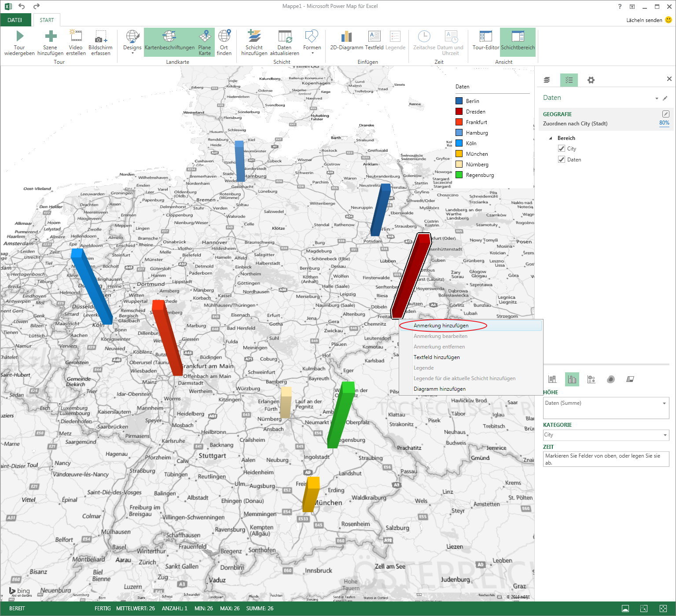The height and width of the screenshot is (616, 676).
Task: Click the 80% mapping confidence link
Action: [664, 123]
